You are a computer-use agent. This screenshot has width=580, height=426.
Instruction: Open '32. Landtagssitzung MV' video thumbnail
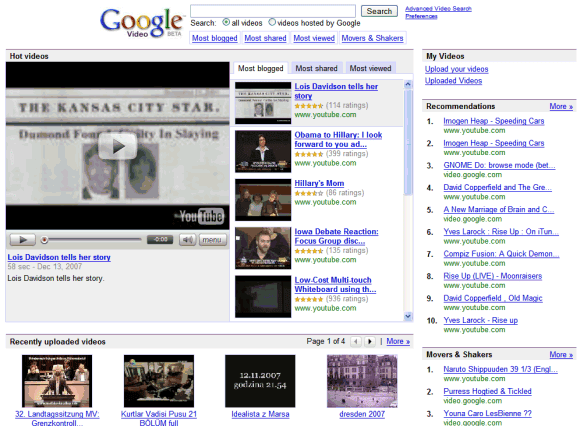coord(57,381)
